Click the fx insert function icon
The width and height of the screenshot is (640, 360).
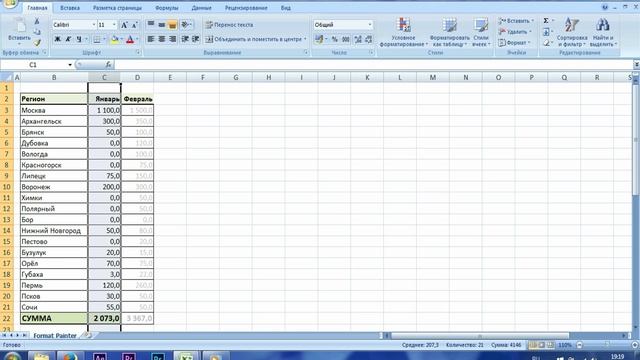click(x=108, y=64)
